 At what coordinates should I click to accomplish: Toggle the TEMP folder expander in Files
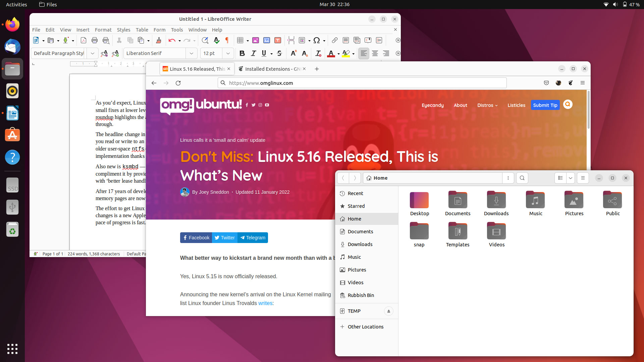point(389,311)
